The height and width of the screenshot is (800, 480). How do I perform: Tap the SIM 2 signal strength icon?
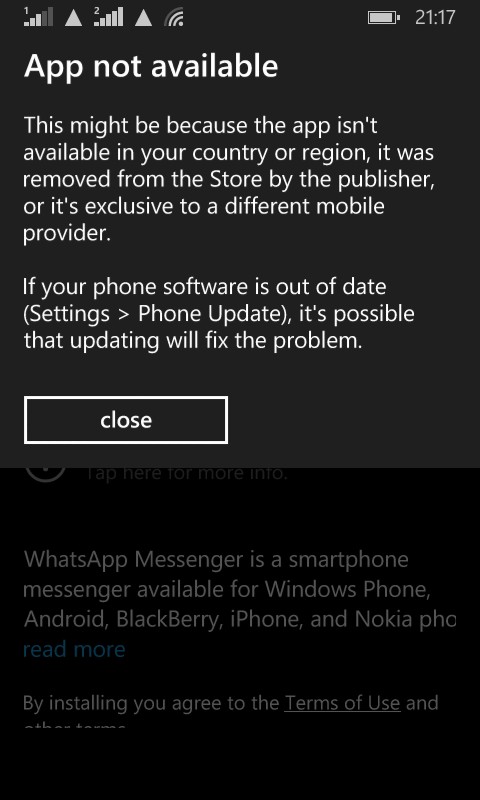pos(109,17)
